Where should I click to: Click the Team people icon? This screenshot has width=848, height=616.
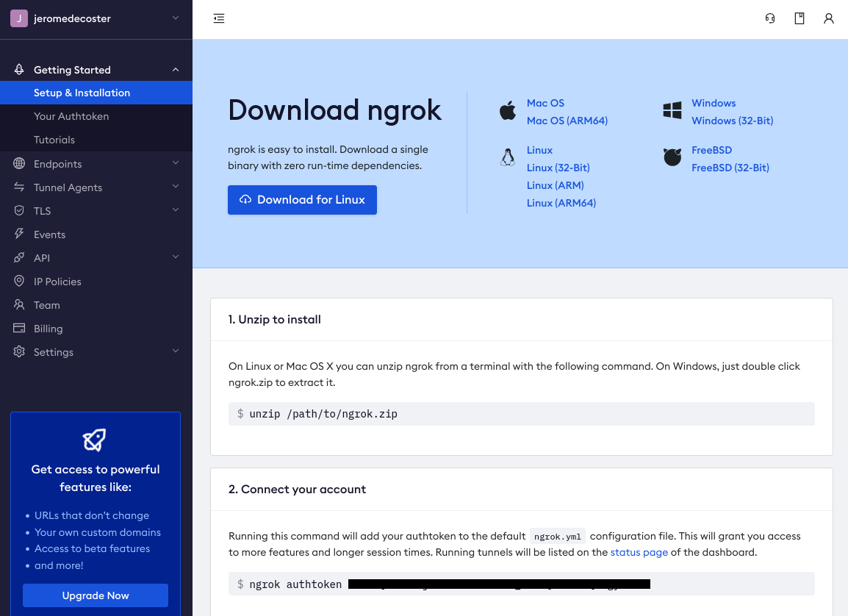(x=19, y=305)
